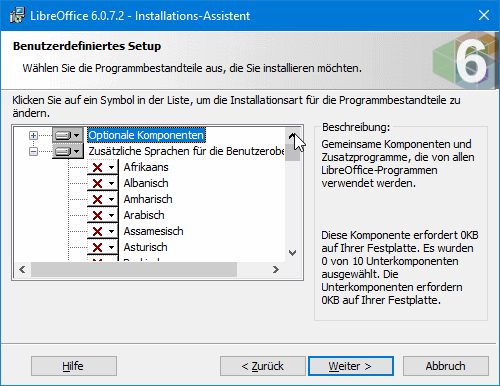Open the red X dropdown for Amharisch

103,199
